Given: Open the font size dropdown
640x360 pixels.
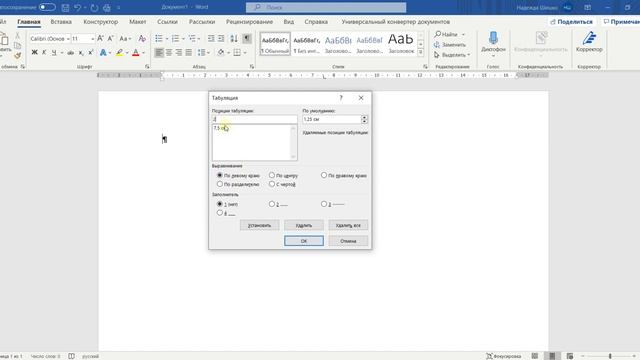Looking at the screenshot, I should point(93,39).
